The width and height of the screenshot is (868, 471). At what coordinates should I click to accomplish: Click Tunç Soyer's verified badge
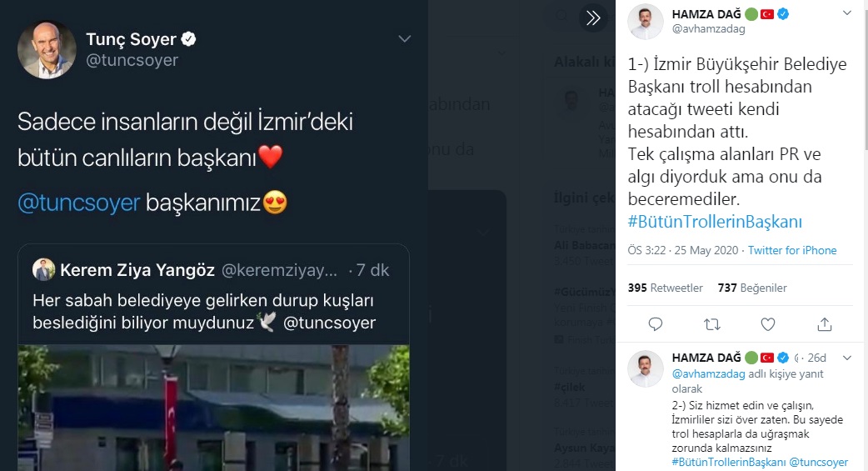[189, 39]
